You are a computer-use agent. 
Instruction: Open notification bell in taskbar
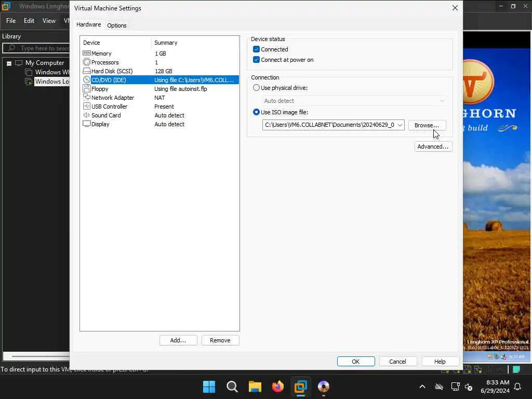coord(517,387)
